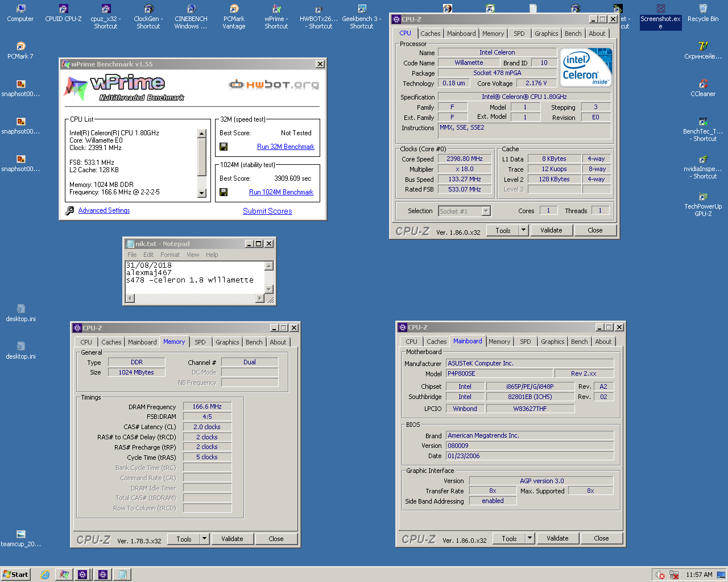Click Submit Scores link
Image resolution: width=728 pixels, height=582 pixels.
267,211
